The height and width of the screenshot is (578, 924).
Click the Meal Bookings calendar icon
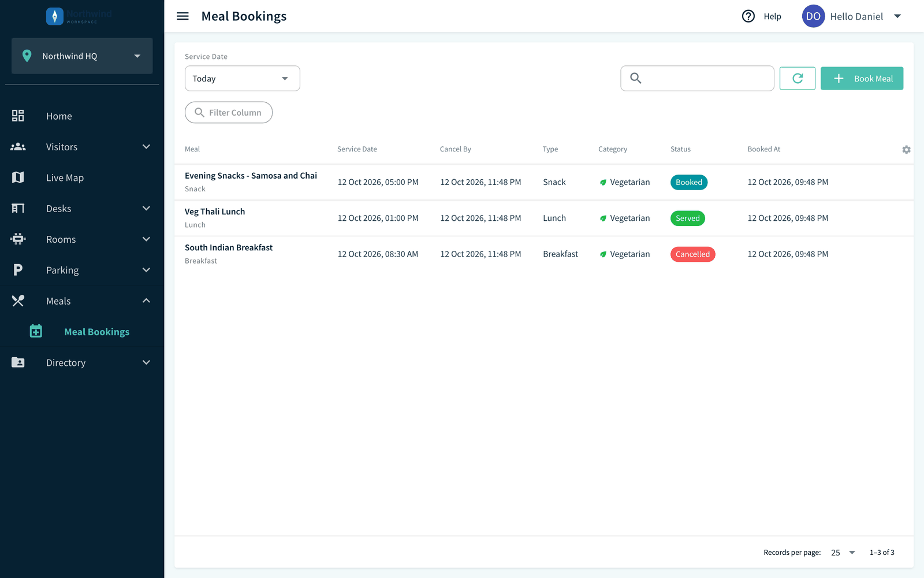pos(36,331)
